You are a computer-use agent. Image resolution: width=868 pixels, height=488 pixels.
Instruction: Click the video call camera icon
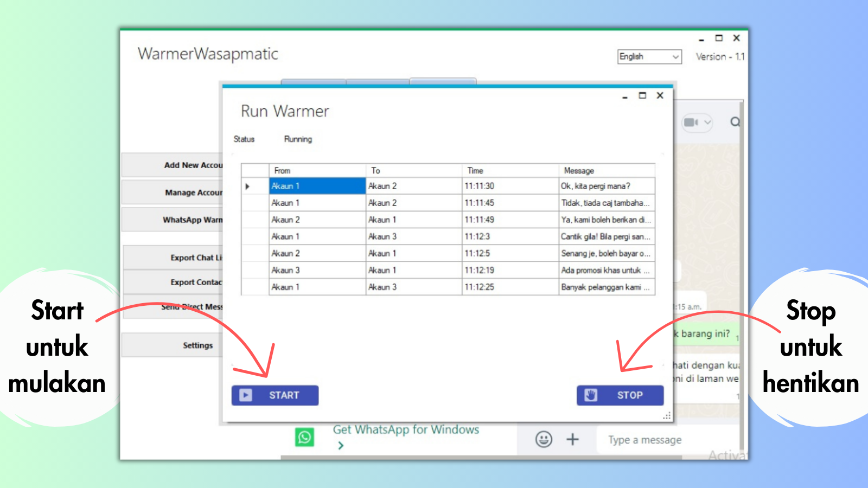690,122
